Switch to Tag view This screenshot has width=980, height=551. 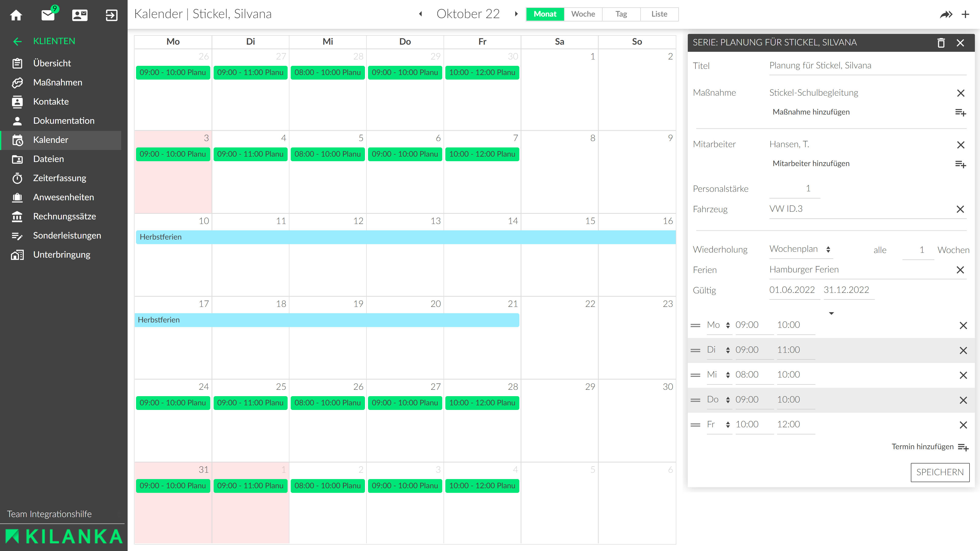(x=621, y=14)
